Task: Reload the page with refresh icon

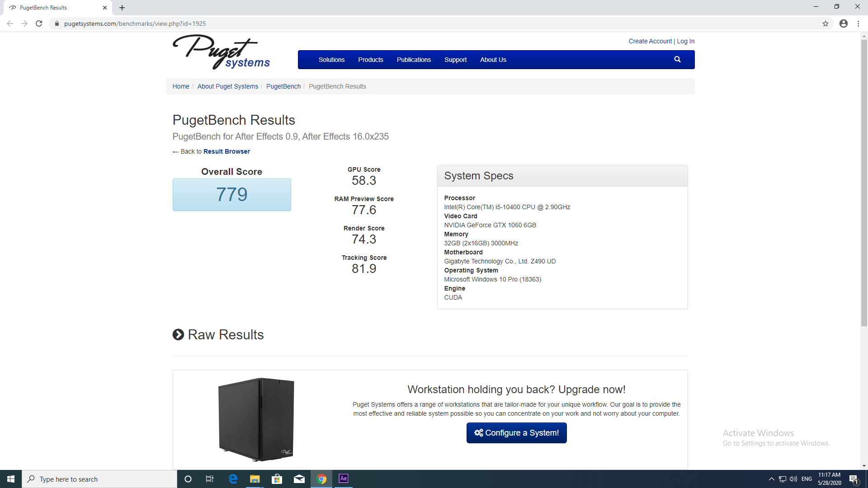Action: [39, 23]
